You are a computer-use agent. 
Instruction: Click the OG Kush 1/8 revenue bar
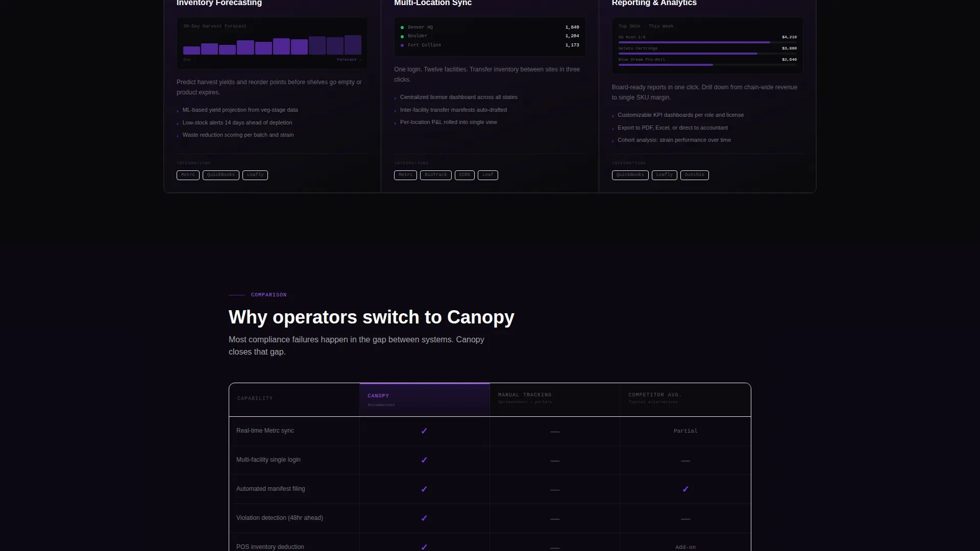click(x=707, y=42)
